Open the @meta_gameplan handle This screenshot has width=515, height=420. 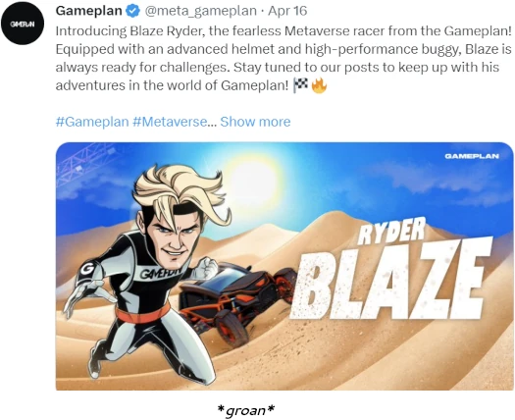click(x=201, y=11)
